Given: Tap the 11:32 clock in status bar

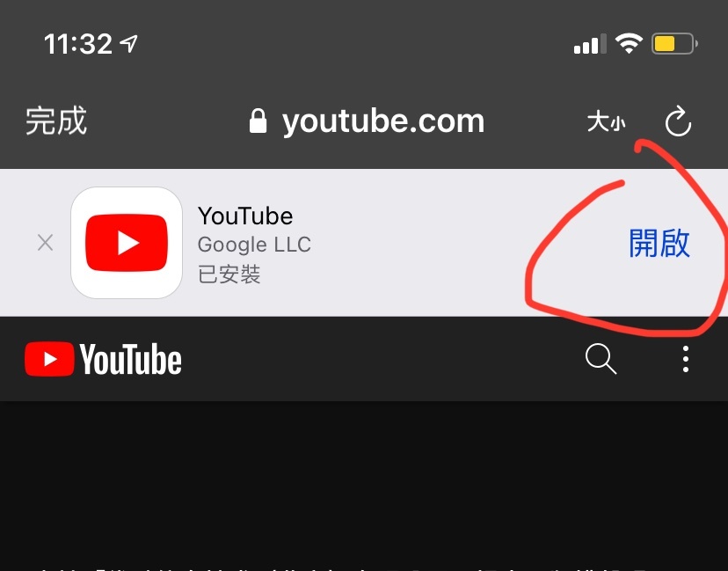Looking at the screenshot, I should point(77,44).
